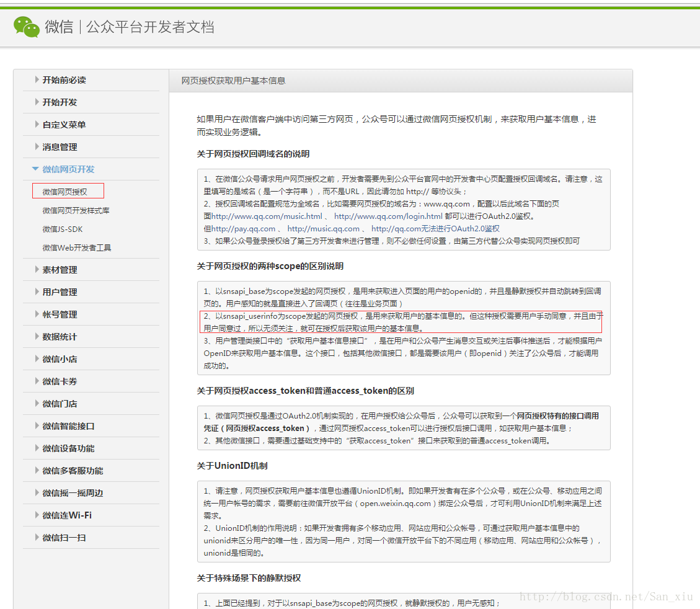This screenshot has height=609, width=700.
Task: Click the 网页授权获取用户基本信息 page title
Action: coord(233,81)
